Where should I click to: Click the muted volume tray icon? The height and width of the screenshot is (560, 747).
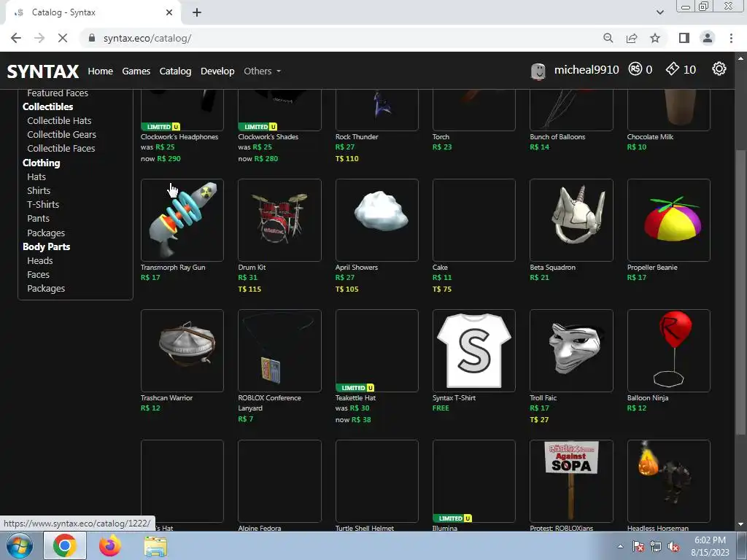(673, 547)
